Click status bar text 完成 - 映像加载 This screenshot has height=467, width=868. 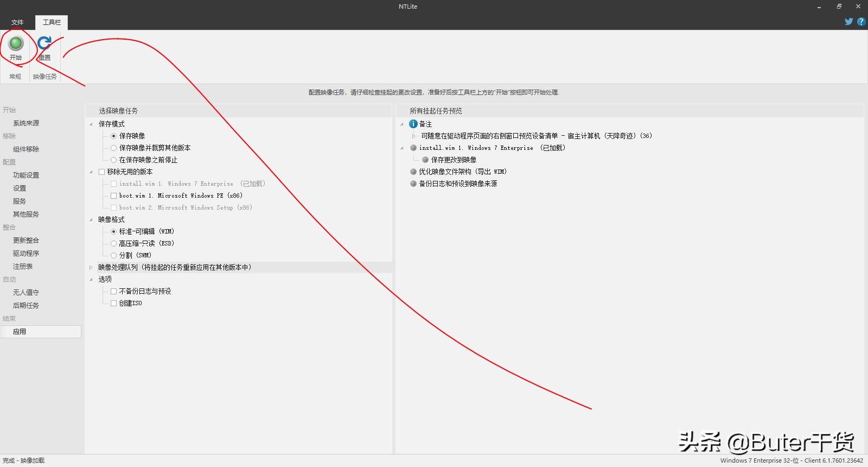click(x=23, y=460)
